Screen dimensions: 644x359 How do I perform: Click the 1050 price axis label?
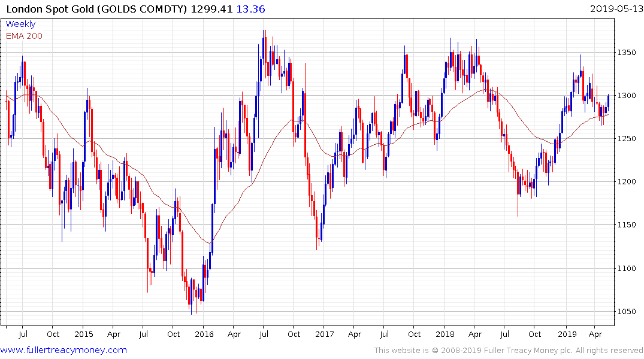[627, 311]
